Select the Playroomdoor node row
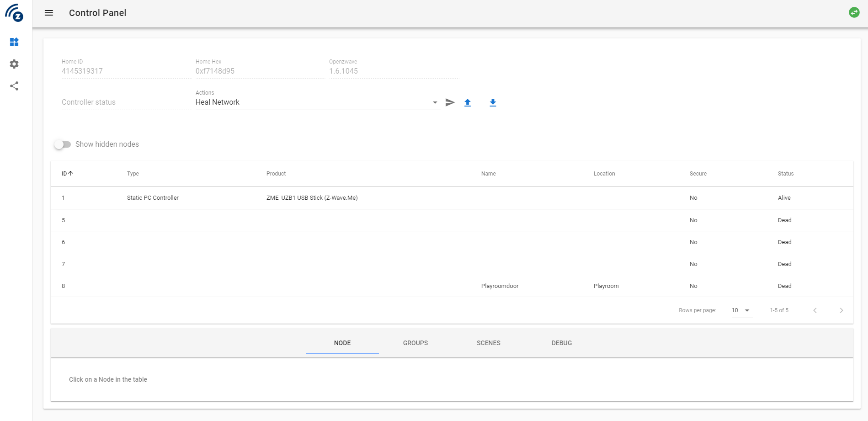Viewport: 868px width, 421px height. [x=452, y=286]
